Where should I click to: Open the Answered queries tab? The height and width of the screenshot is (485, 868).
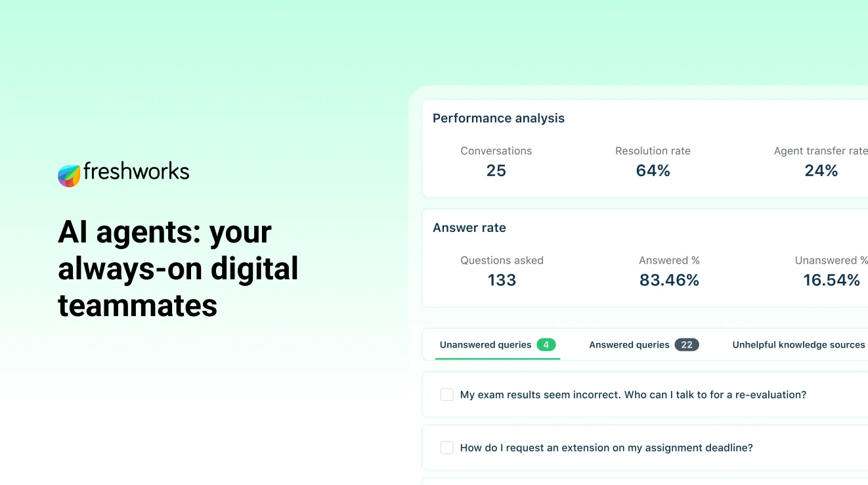click(629, 344)
